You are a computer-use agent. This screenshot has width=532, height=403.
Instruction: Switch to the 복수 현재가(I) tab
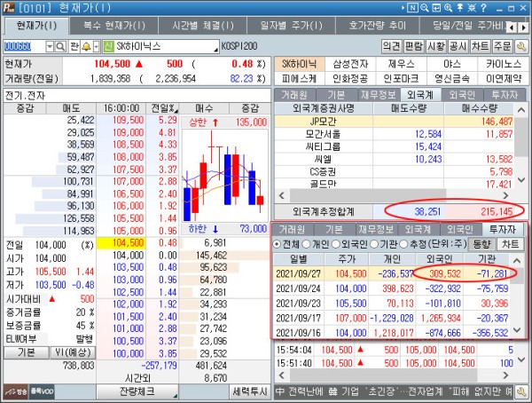(114, 26)
